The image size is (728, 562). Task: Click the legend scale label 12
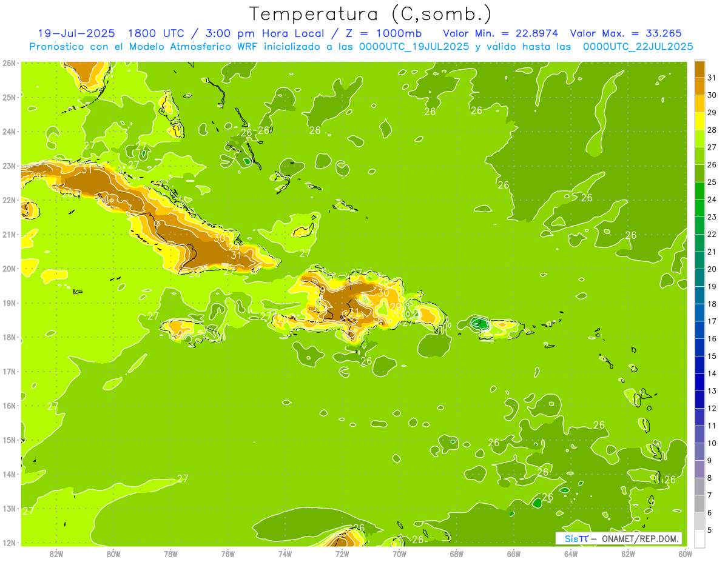712,408
